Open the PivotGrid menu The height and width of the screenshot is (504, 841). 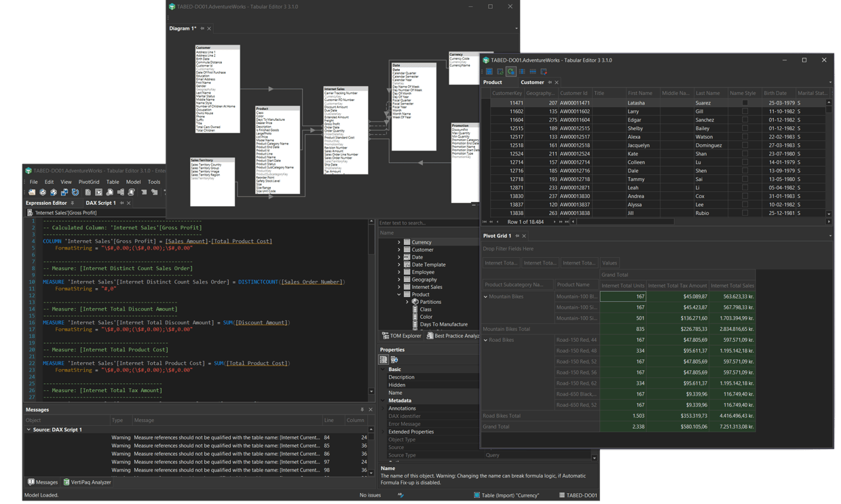pyautogui.click(x=89, y=181)
